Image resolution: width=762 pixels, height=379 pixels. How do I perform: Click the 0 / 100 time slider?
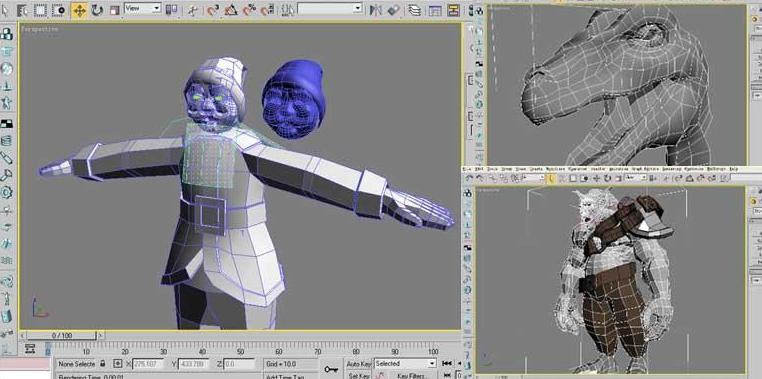pyautogui.click(x=62, y=335)
